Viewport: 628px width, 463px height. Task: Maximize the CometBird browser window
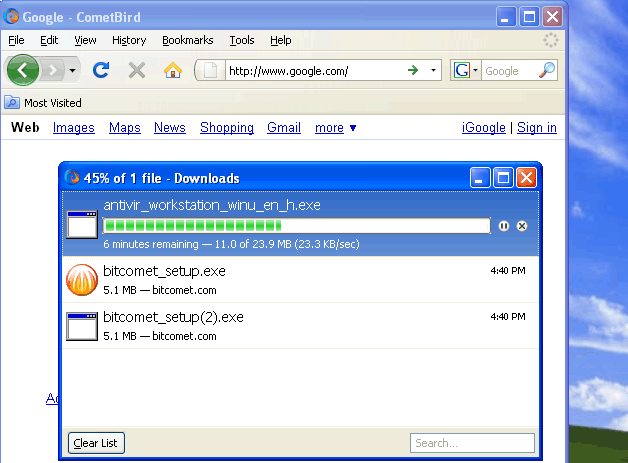coord(529,17)
